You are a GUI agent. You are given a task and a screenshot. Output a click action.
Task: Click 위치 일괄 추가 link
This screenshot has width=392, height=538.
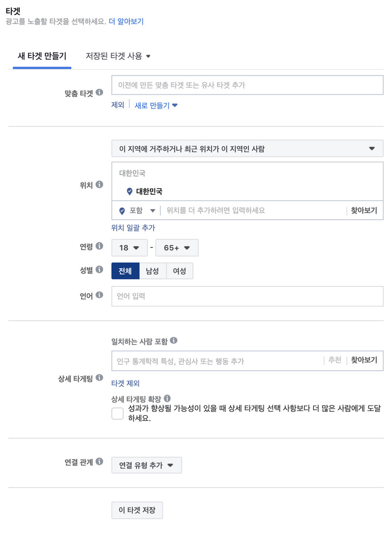pos(133,228)
